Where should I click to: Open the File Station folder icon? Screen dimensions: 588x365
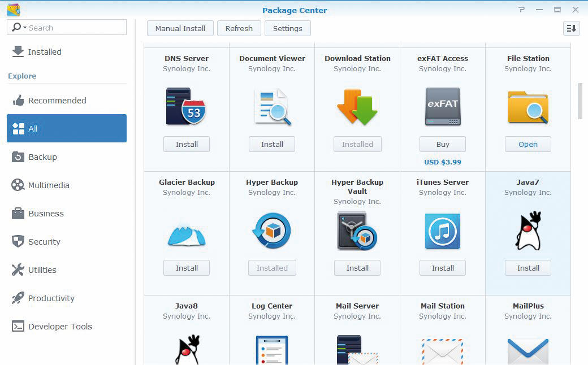[528, 107]
